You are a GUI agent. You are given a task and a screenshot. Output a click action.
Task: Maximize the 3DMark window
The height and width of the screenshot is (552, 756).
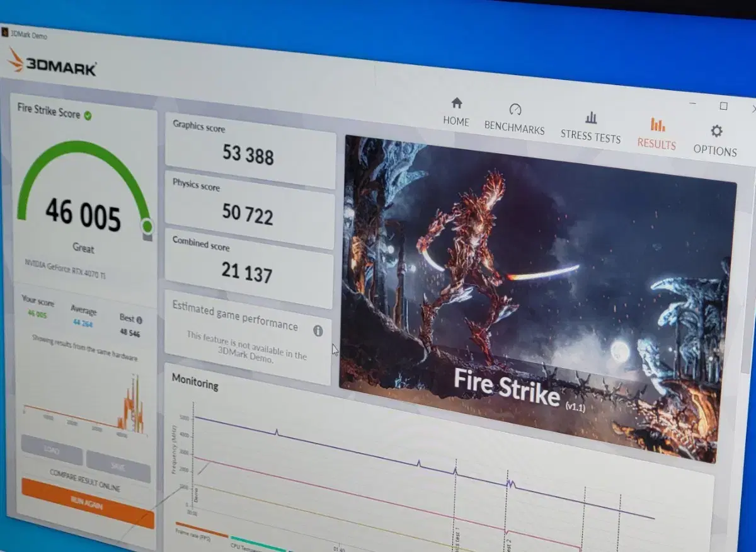[x=723, y=106]
